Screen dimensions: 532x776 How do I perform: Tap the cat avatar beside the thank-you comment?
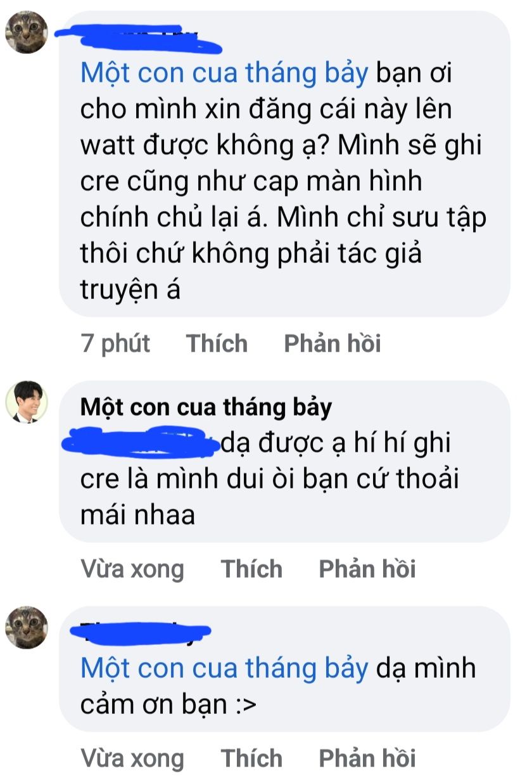click(x=27, y=627)
